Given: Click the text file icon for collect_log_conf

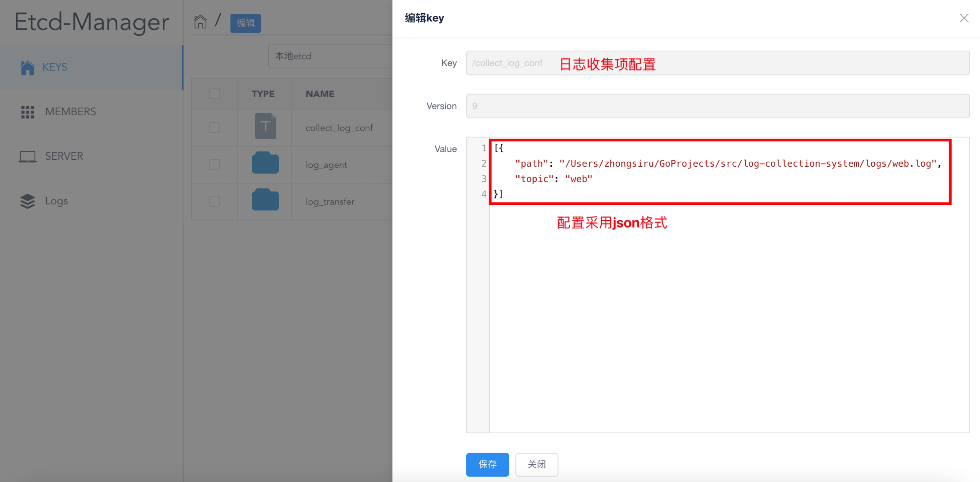Looking at the screenshot, I should 265,126.
